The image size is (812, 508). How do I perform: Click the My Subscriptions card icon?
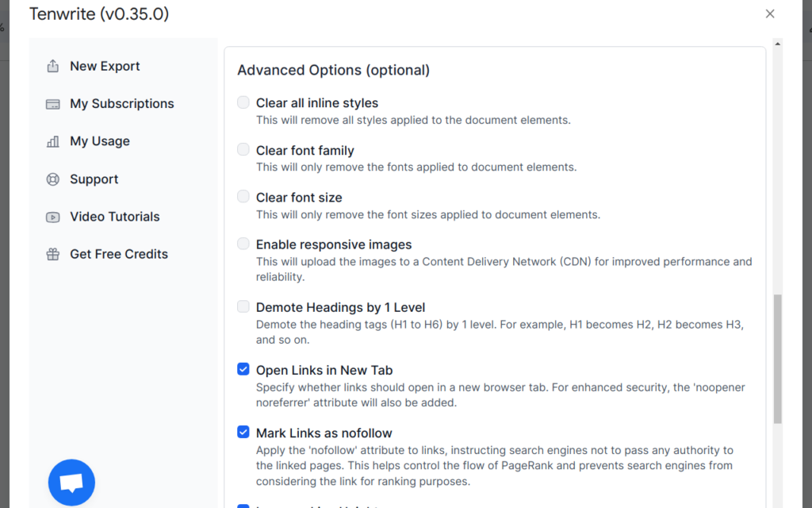52,103
